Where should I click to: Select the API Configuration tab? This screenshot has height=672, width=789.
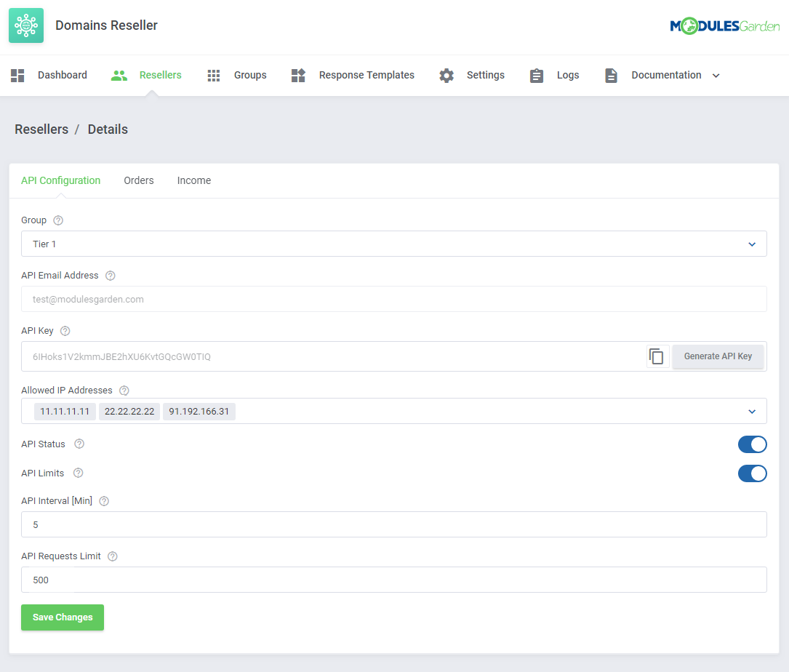(x=61, y=180)
